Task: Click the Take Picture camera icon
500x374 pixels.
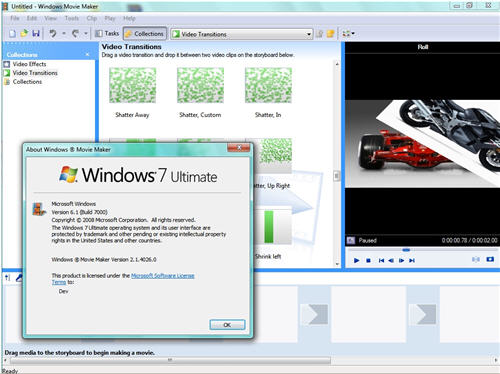Action: 490,259
